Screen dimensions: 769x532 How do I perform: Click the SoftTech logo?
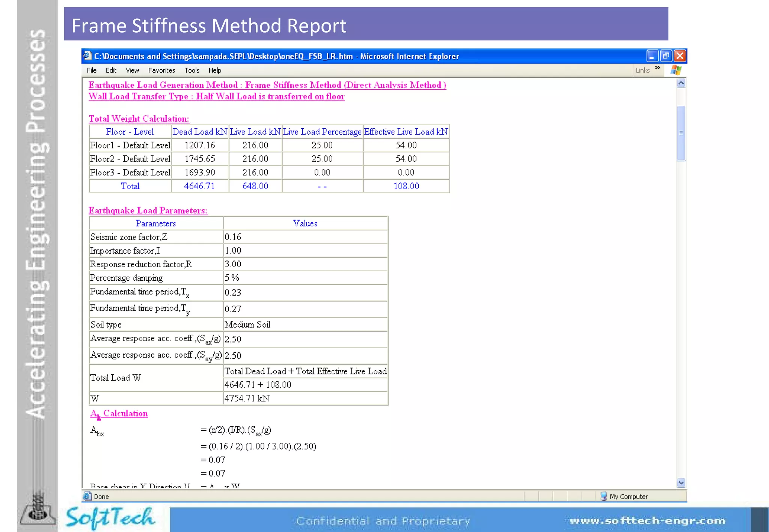point(110,518)
